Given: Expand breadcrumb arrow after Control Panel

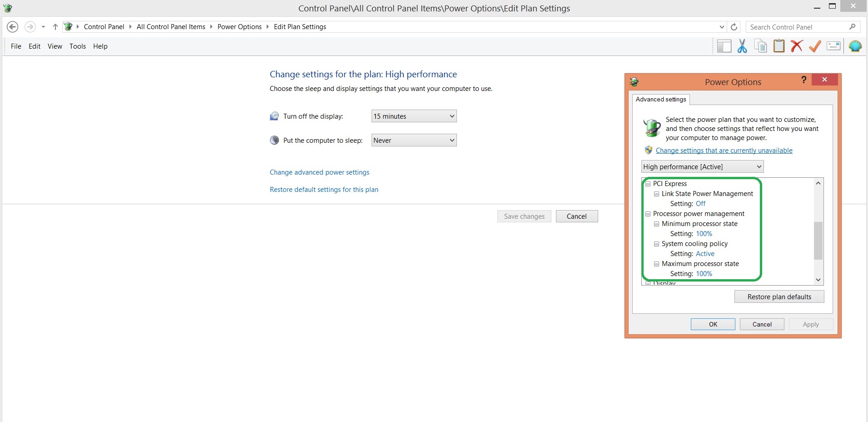Looking at the screenshot, I should (x=131, y=27).
